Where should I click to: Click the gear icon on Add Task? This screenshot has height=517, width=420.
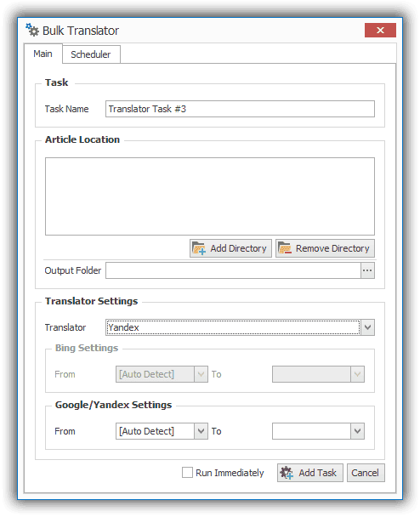tap(287, 473)
